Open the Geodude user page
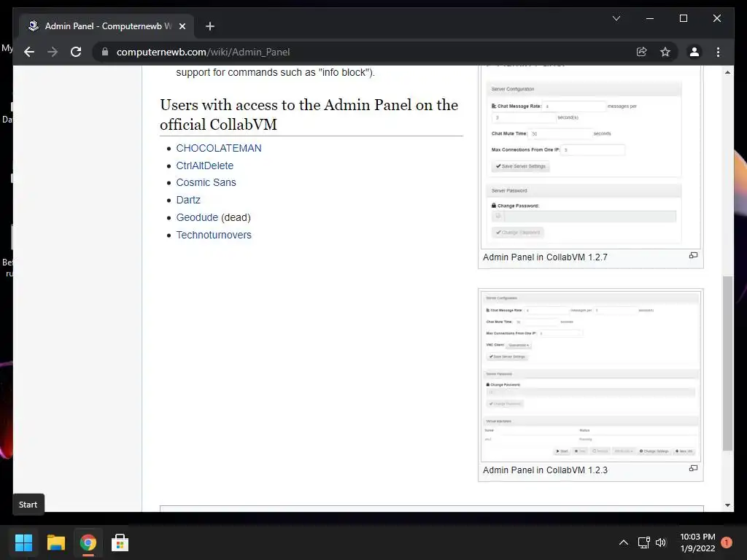This screenshot has height=560, width=747. 197,217
